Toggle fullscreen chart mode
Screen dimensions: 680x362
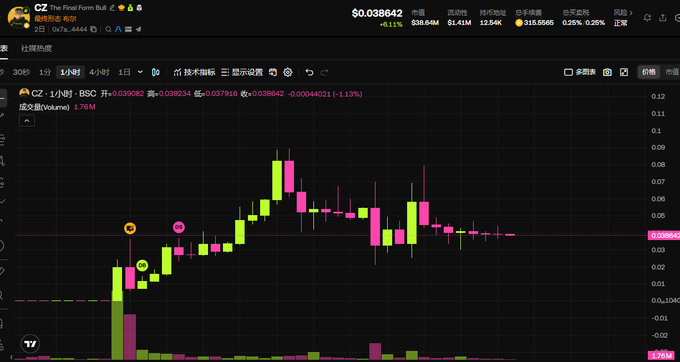tap(624, 72)
